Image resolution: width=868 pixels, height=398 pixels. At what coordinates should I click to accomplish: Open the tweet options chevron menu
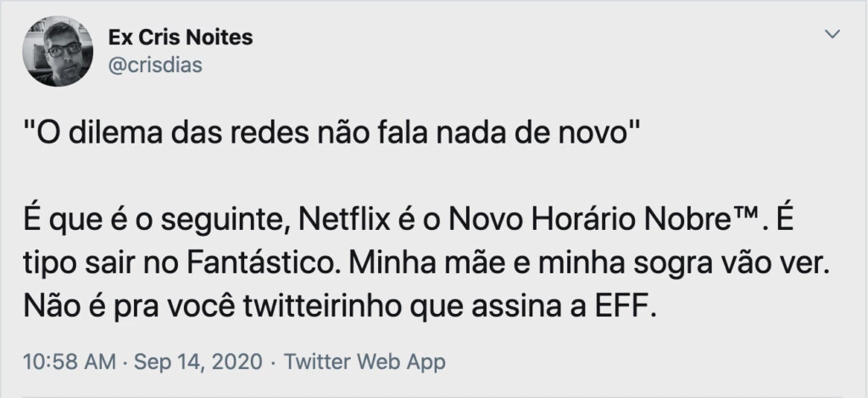click(x=833, y=35)
